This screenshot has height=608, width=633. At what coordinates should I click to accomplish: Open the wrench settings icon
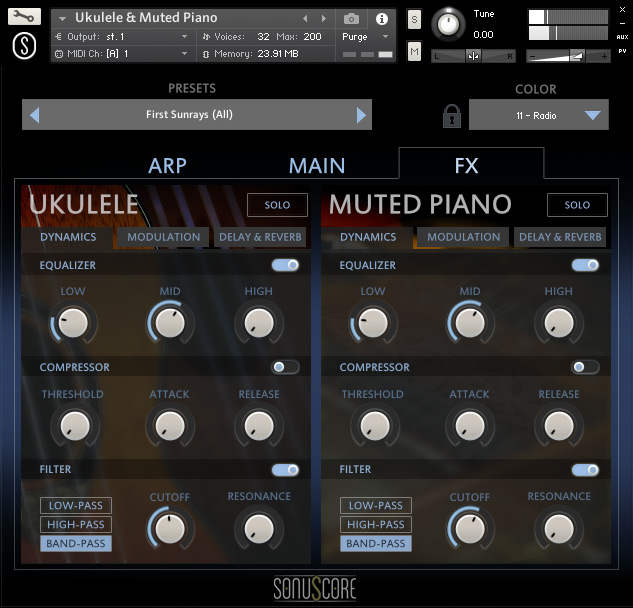24,17
